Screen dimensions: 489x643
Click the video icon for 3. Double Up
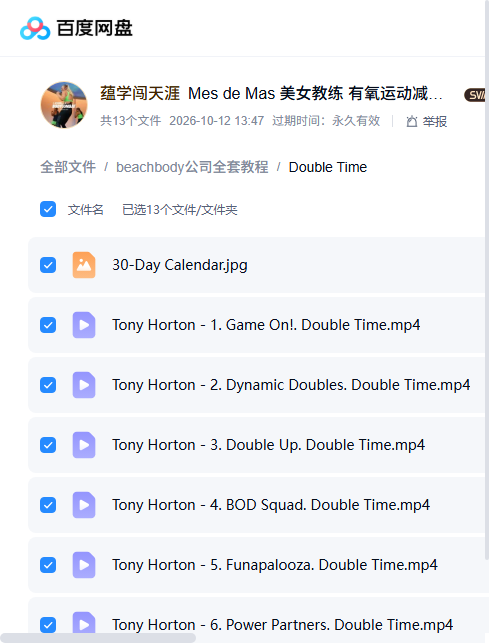coord(84,445)
